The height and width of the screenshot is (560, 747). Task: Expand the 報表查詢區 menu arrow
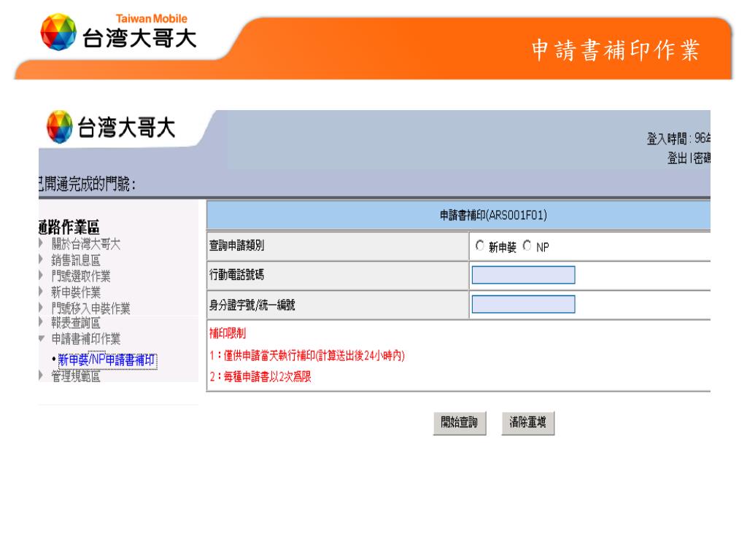41,323
